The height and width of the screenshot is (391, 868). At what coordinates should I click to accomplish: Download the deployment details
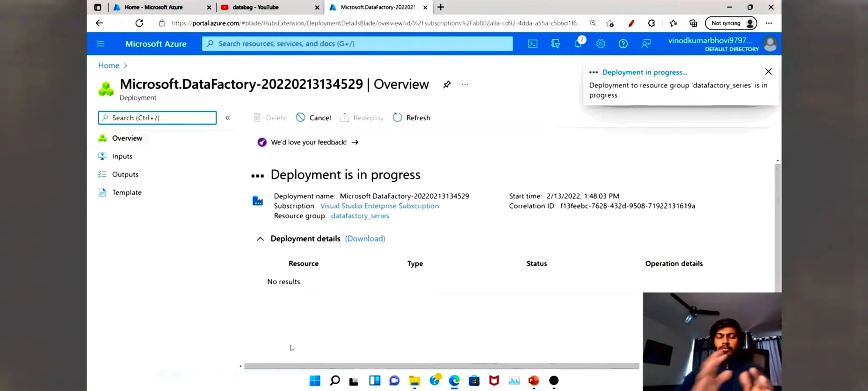(365, 238)
